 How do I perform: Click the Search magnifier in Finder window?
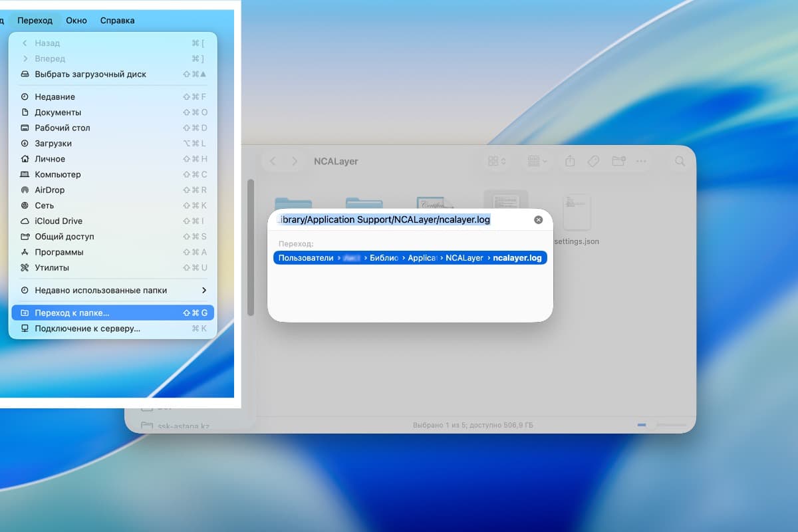click(680, 161)
